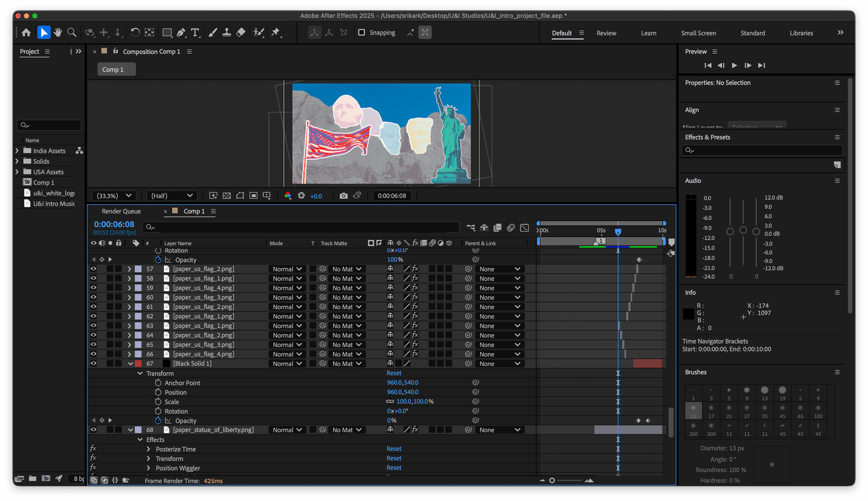Enable the Snapping checkbox
Image resolution: width=868 pixels, height=501 pixels.
click(362, 32)
